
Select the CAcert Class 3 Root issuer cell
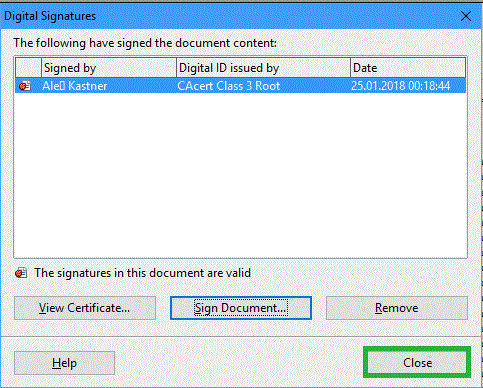click(228, 86)
